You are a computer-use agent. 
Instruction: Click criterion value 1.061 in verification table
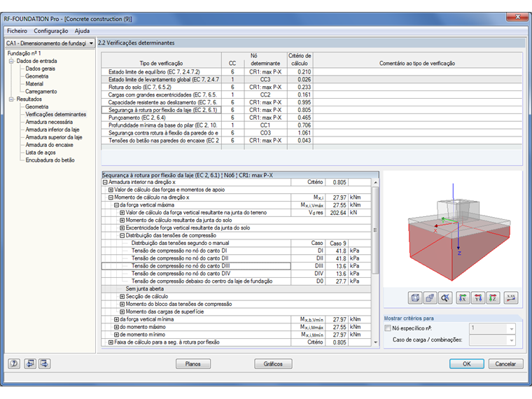[304, 133]
